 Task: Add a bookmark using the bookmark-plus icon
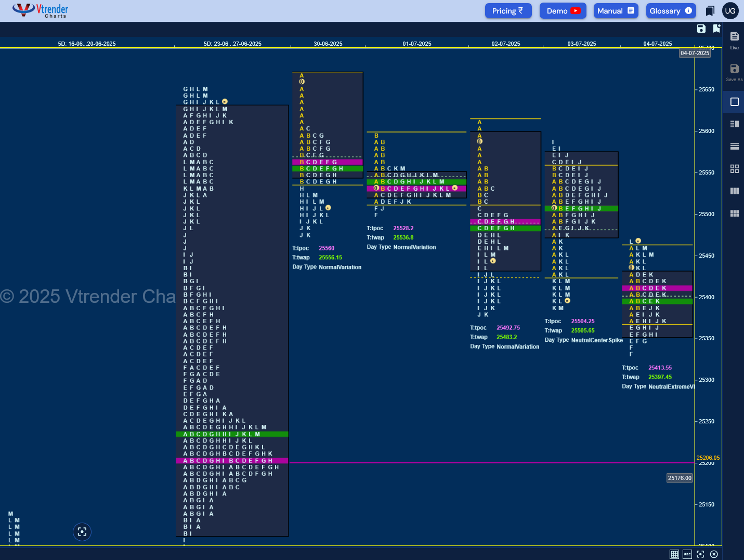point(716,29)
